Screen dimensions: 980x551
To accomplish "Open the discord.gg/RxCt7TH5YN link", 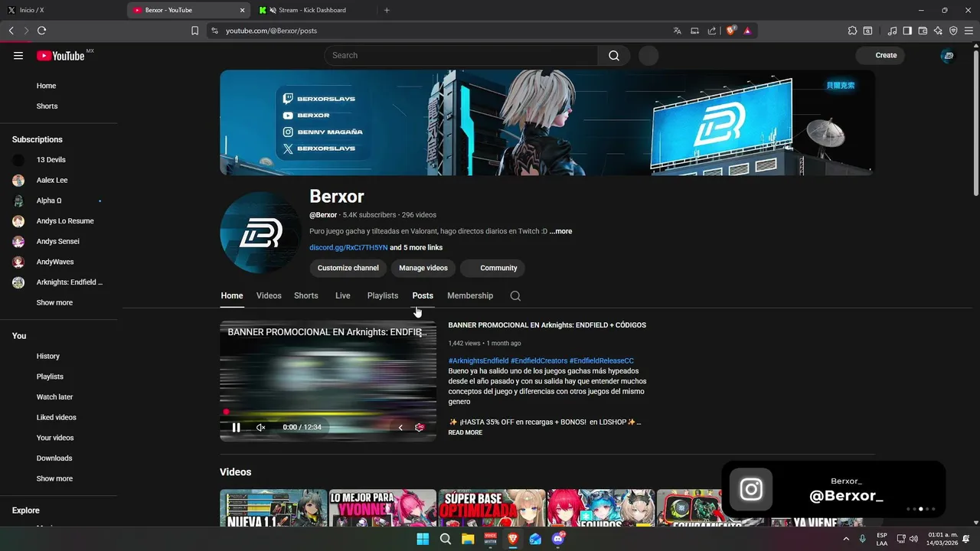I will (348, 247).
